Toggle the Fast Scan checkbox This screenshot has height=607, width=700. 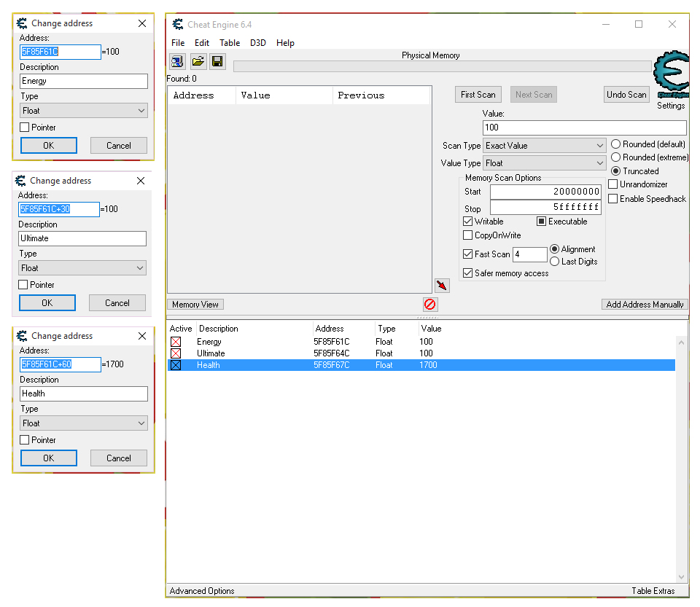click(468, 254)
